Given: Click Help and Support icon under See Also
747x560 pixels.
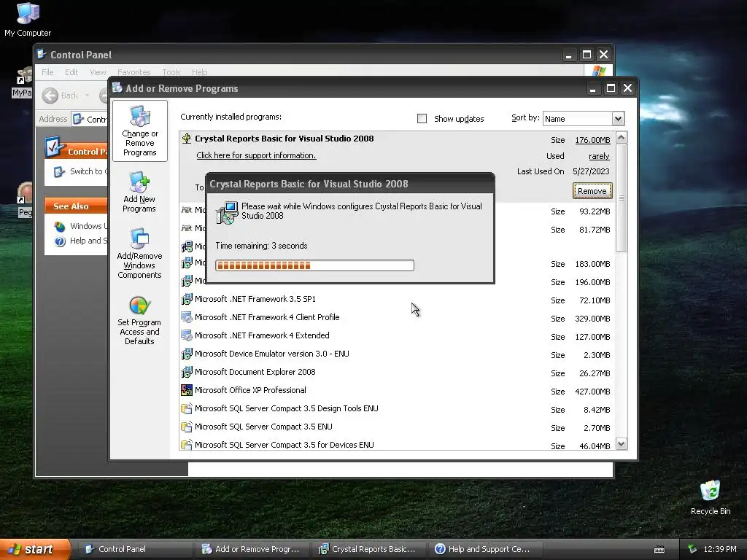Looking at the screenshot, I should [60, 241].
